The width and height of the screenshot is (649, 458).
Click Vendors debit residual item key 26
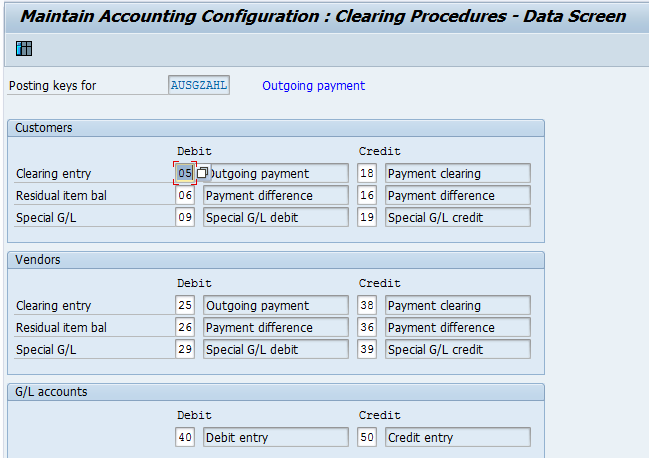click(x=184, y=328)
